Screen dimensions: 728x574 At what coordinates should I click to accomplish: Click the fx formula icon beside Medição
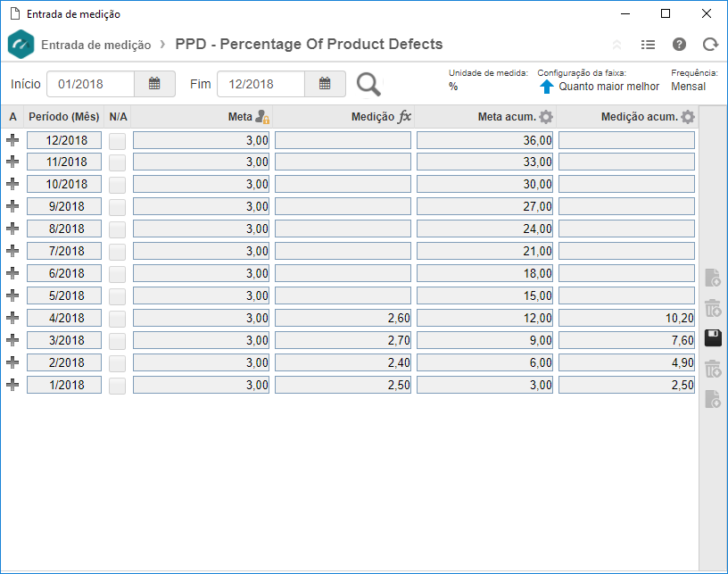coord(405,116)
